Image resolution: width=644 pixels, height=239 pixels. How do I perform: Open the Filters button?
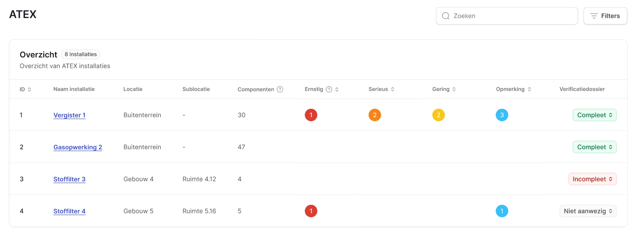[x=605, y=16]
